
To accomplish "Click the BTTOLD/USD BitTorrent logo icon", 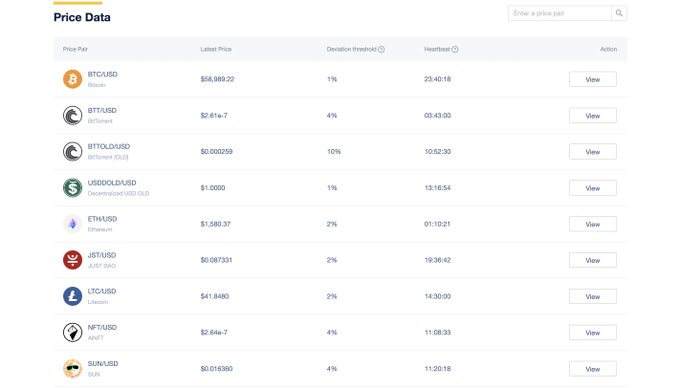I will point(72,152).
